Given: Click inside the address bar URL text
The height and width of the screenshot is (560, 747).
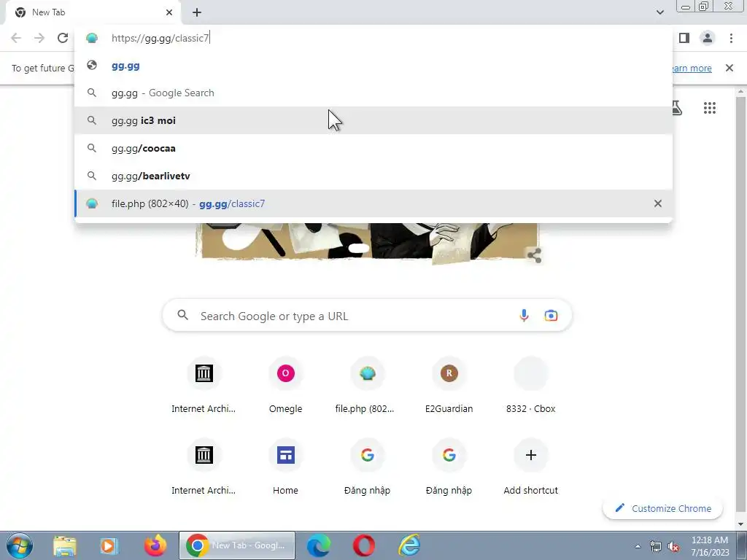Looking at the screenshot, I should click(x=160, y=38).
